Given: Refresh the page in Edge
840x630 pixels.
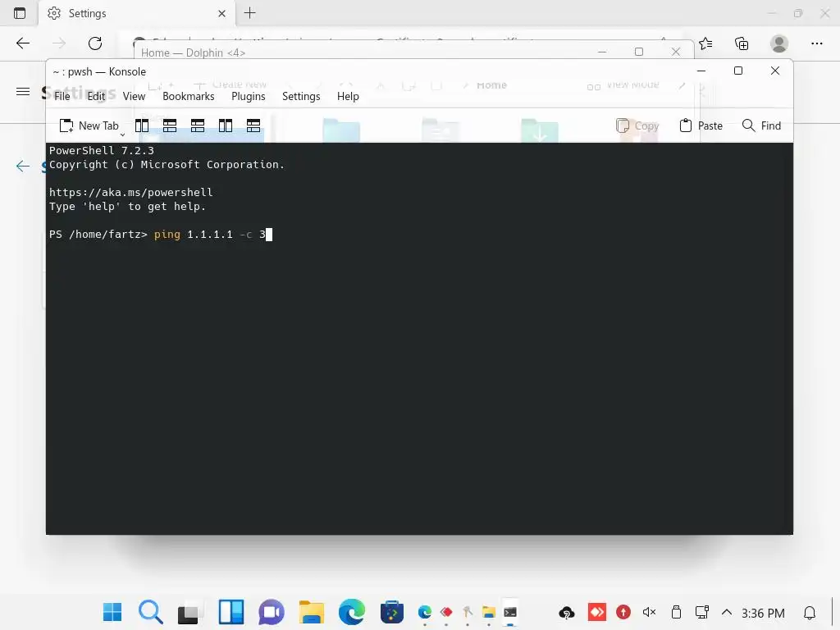Looking at the screenshot, I should click(x=95, y=43).
